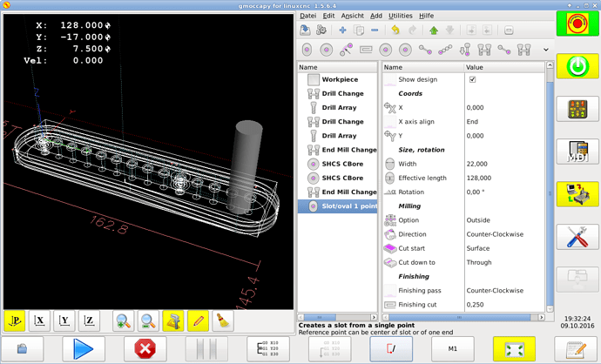Image resolution: width=601 pixels, height=364 pixels.
Task: Open the Datei menu
Action: coord(307,16)
